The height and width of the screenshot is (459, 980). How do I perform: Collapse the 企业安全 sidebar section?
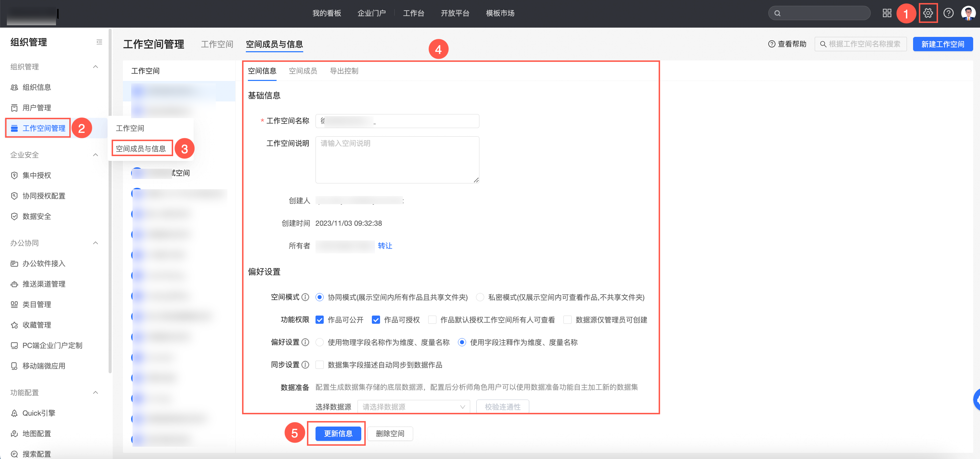[96, 155]
